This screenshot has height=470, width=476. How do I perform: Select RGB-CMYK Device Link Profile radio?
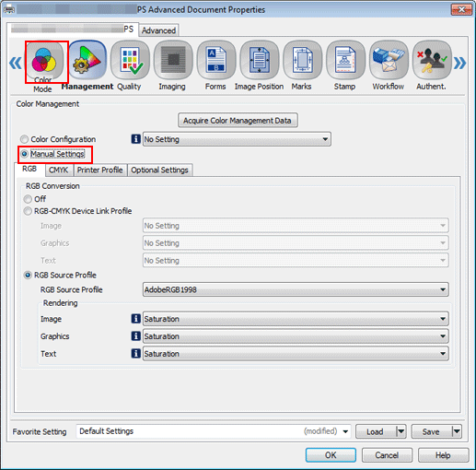pyautogui.click(x=28, y=211)
